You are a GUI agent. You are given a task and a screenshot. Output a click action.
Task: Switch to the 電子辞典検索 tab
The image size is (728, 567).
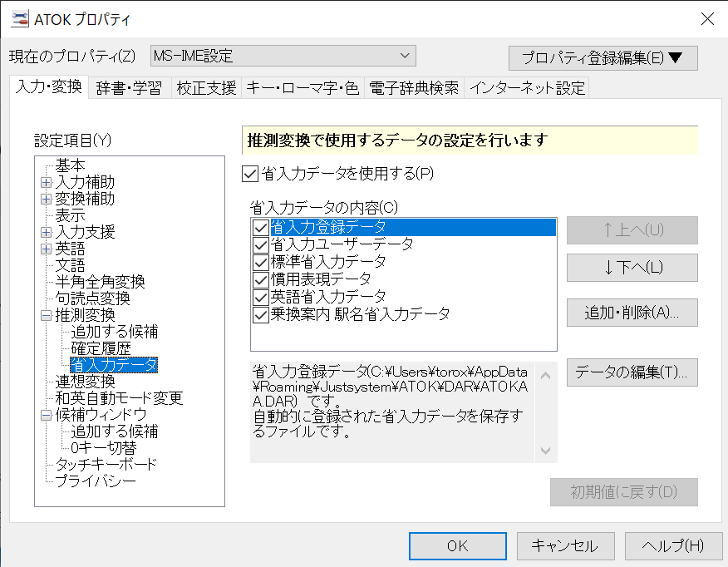click(414, 88)
